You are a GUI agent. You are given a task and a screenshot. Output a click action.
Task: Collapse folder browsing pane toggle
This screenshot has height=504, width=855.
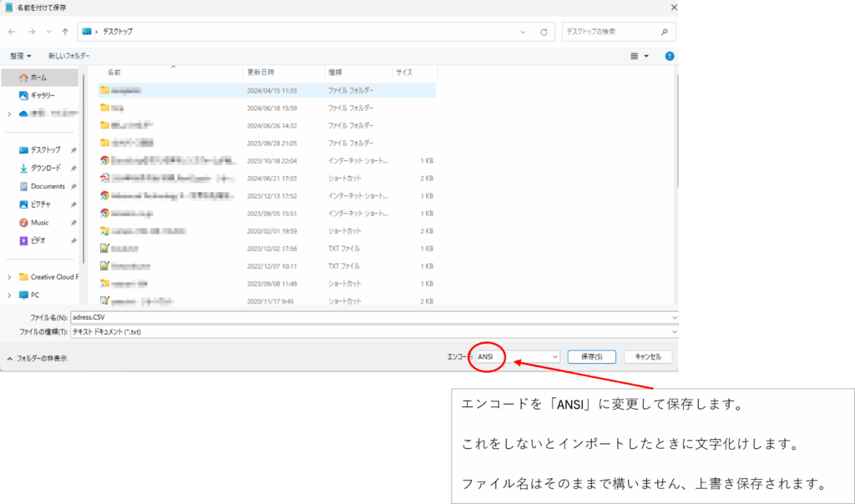pyautogui.click(x=38, y=358)
